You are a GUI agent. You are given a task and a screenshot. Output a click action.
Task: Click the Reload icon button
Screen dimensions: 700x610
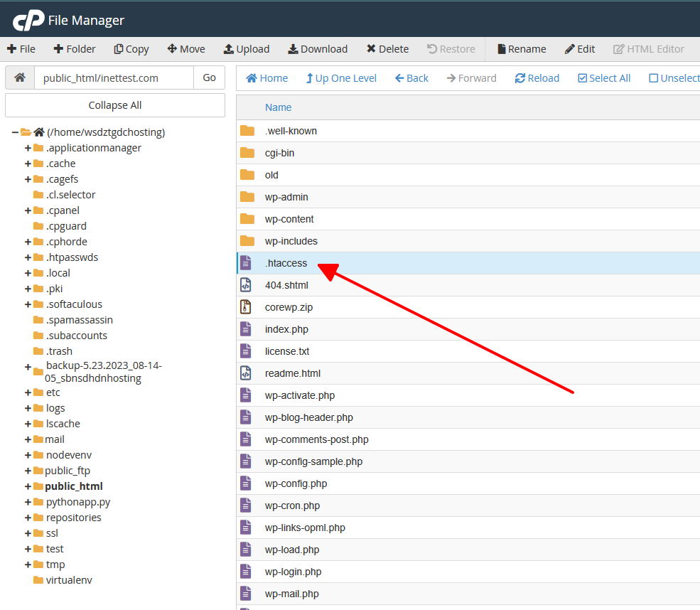coord(537,78)
